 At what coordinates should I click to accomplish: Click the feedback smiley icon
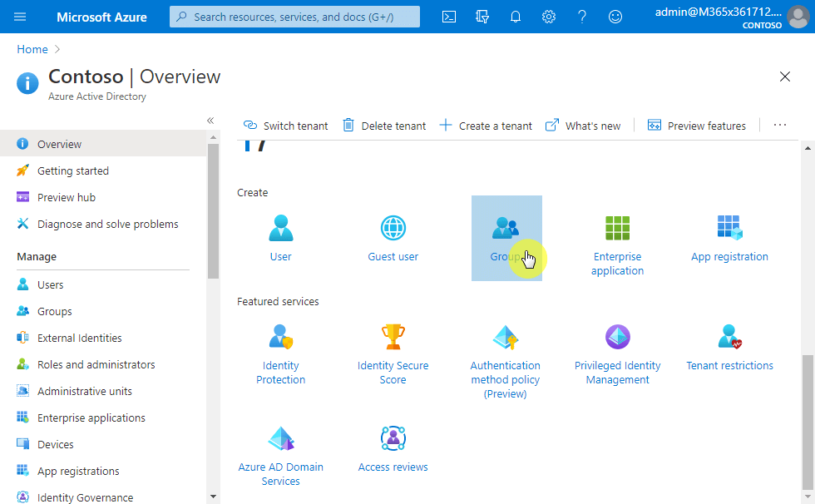pyautogui.click(x=615, y=17)
